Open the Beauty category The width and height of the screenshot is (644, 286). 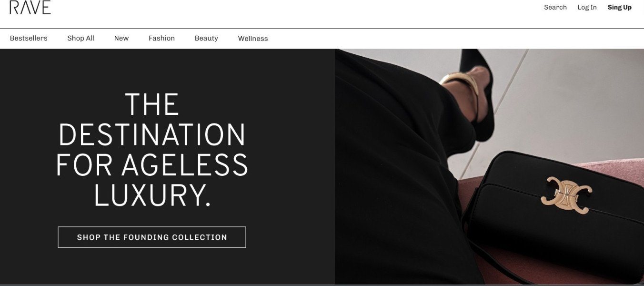[206, 38]
